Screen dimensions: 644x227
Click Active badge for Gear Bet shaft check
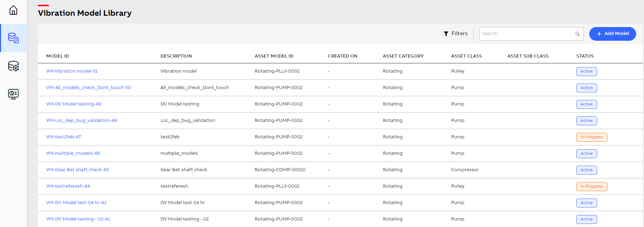[x=587, y=170]
